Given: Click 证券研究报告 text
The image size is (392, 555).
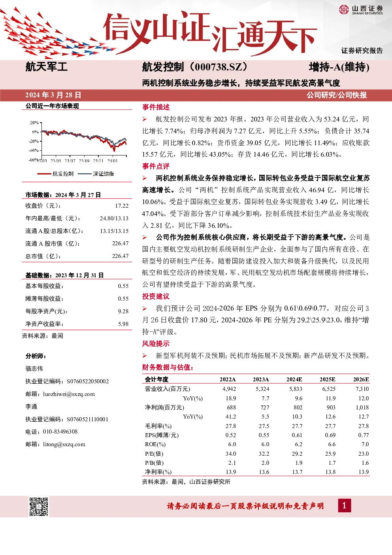Looking at the screenshot, I should (362, 51).
